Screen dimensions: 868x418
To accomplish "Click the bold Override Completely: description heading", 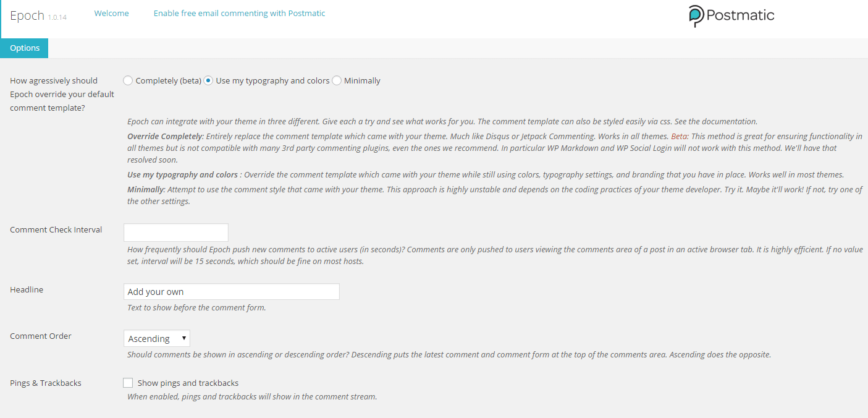I will (x=165, y=136).
